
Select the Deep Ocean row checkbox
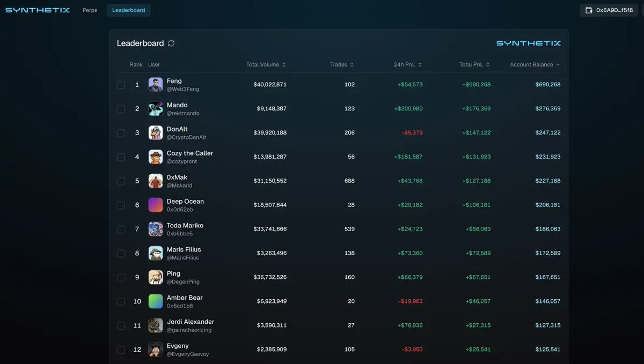tap(121, 205)
